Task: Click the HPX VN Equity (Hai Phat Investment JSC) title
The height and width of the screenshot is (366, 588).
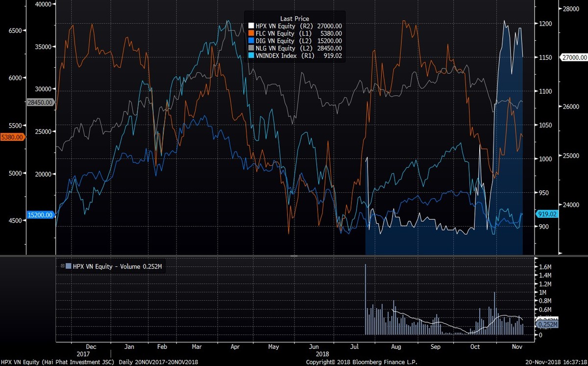Action: (57, 362)
